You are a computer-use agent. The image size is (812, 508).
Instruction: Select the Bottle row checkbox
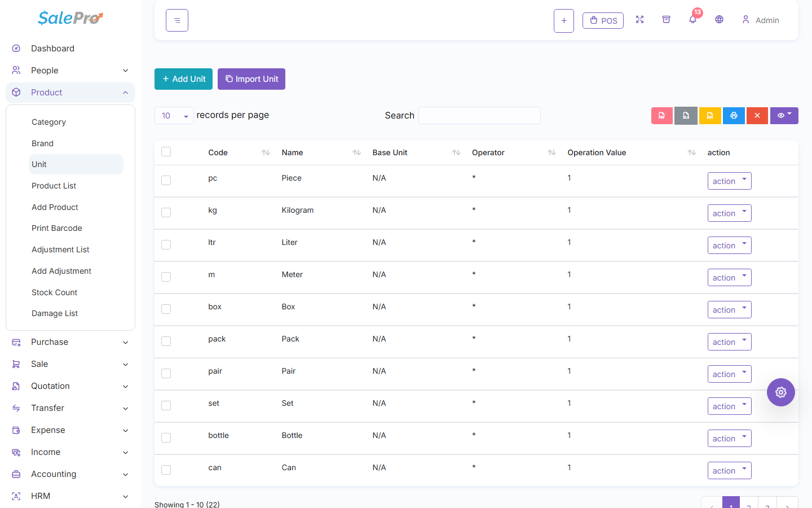tap(166, 437)
